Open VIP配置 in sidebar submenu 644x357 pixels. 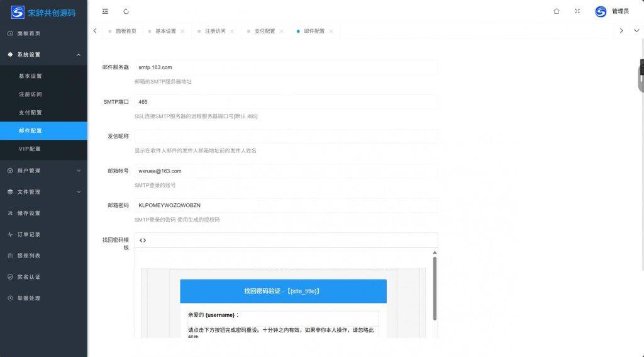[x=43, y=149]
